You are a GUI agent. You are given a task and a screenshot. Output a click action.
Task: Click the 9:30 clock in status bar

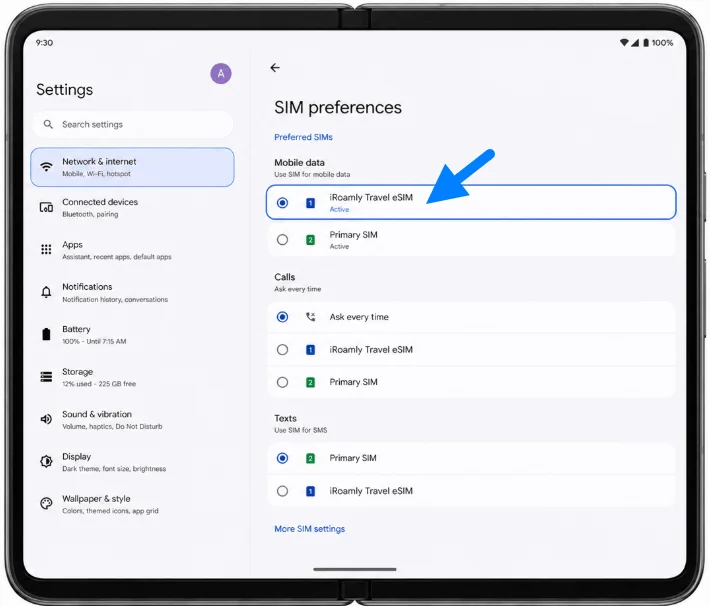pyautogui.click(x=44, y=43)
